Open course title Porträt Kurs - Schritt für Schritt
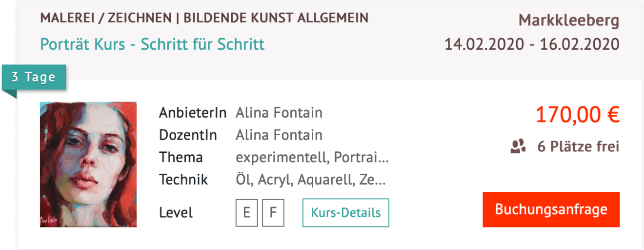Viewport: 644px width, 250px height. click(152, 44)
